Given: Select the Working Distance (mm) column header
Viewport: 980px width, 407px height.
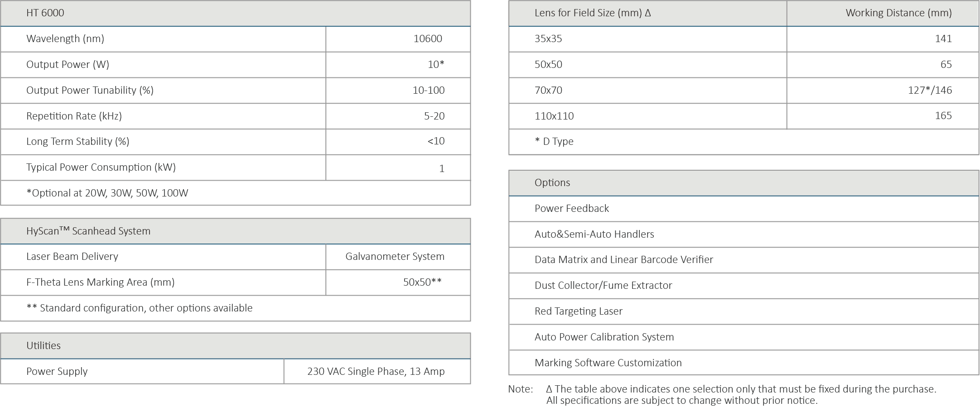Looking at the screenshot, I should 898,13.
